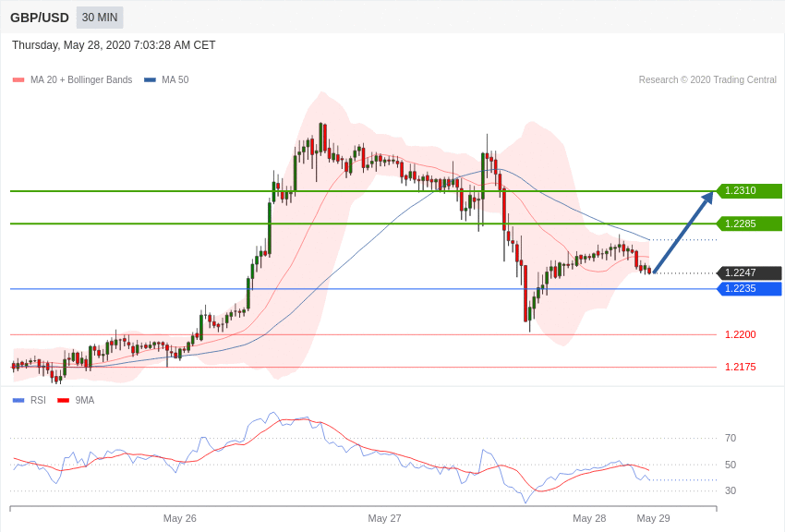Click the green 1.2310 price tag
Viewport: 785px width, 532px height.
coord(749,190)
